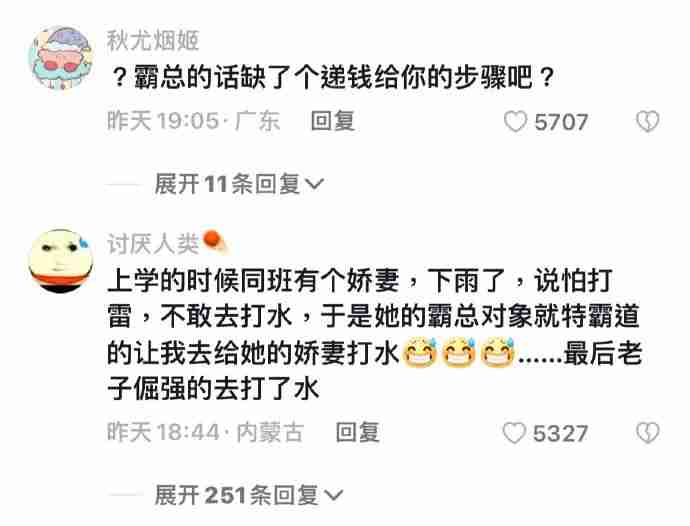Screen dimensions: 690x526
Task: Open username 讨厌人类
Action: 153,244
